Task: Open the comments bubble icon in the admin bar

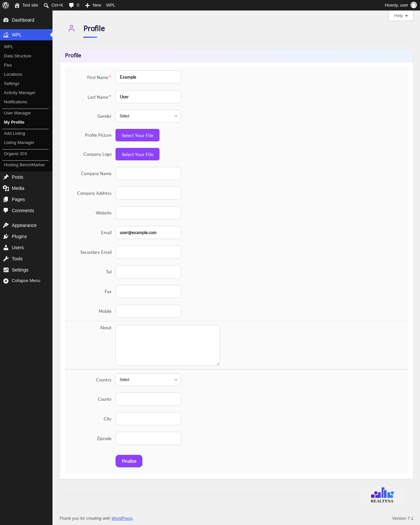Action: [x=72, y=5]
